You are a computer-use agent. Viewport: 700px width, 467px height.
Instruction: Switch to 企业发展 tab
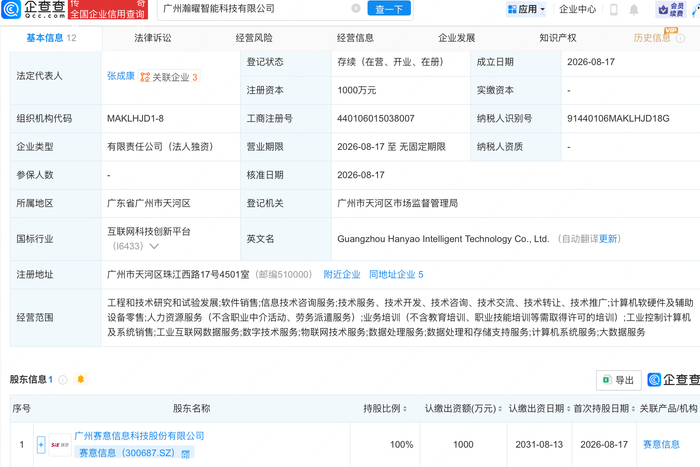click(456, 38)
